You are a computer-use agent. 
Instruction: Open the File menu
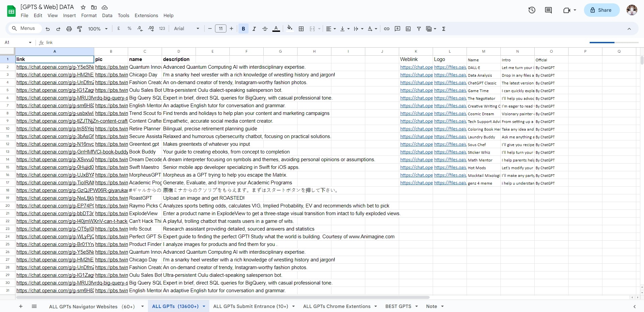click(24, 15)
